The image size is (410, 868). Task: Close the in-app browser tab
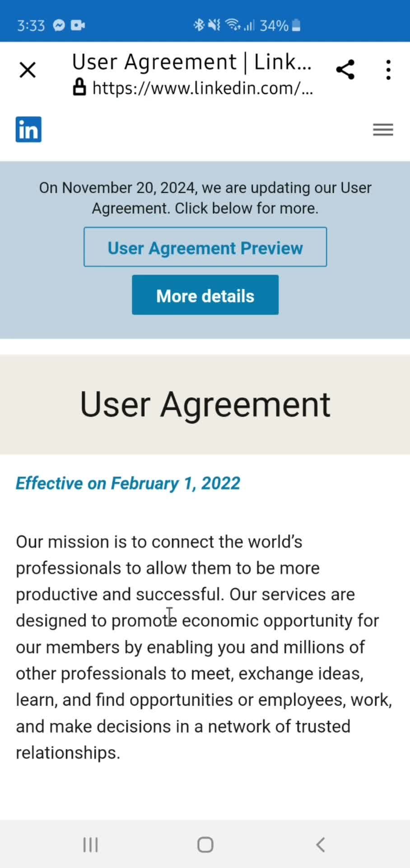click(28, 70)
